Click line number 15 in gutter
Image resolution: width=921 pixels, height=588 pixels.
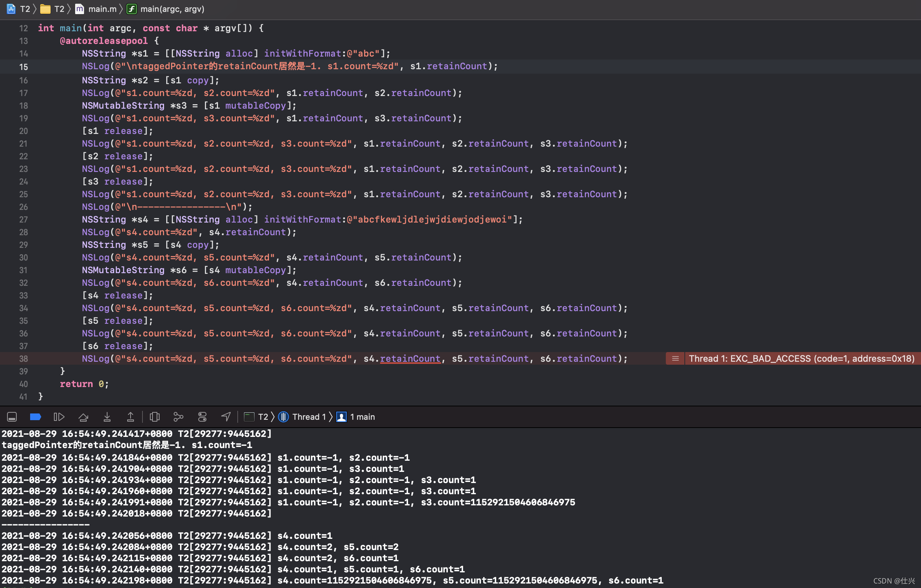coord(23,67)
